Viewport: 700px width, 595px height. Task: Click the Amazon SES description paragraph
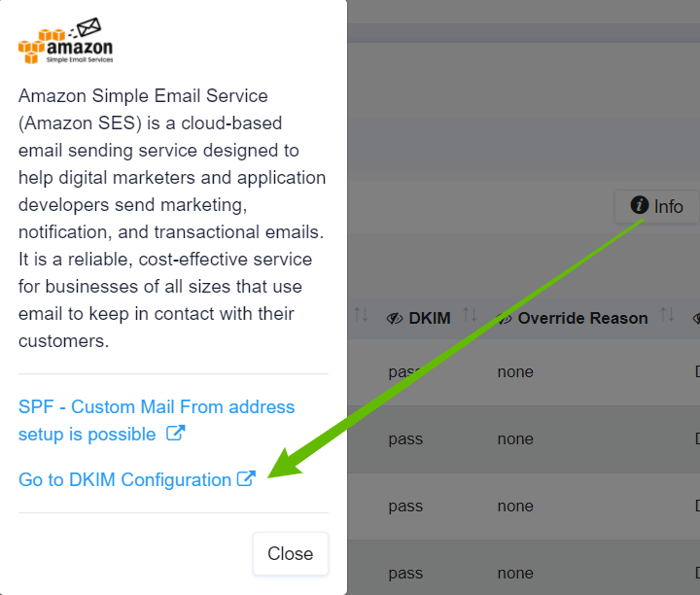coord(172,219)
